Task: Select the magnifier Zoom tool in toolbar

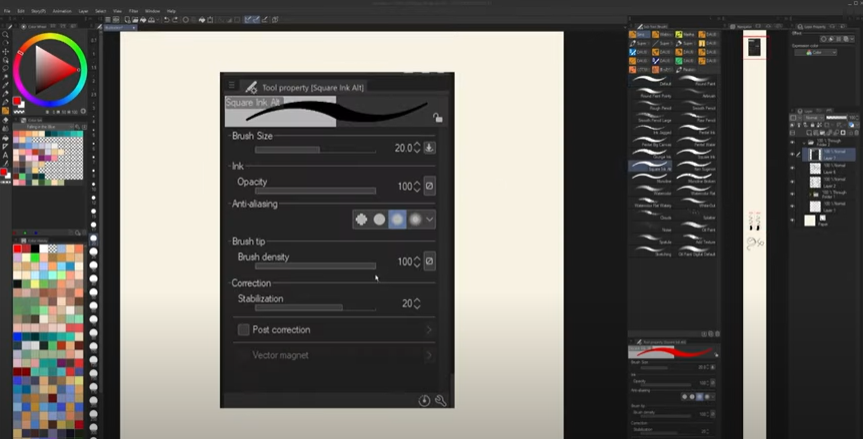Action: pos(5,34)
